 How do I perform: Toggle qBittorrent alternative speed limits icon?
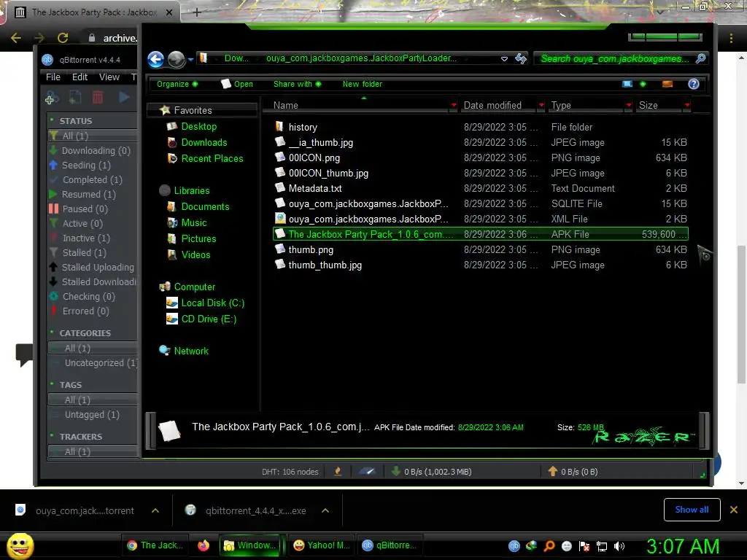pos(367,472)
